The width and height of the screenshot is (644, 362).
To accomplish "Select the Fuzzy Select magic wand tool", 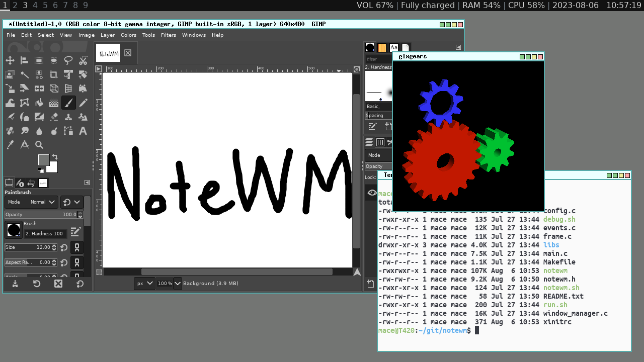I will point(24,74).
